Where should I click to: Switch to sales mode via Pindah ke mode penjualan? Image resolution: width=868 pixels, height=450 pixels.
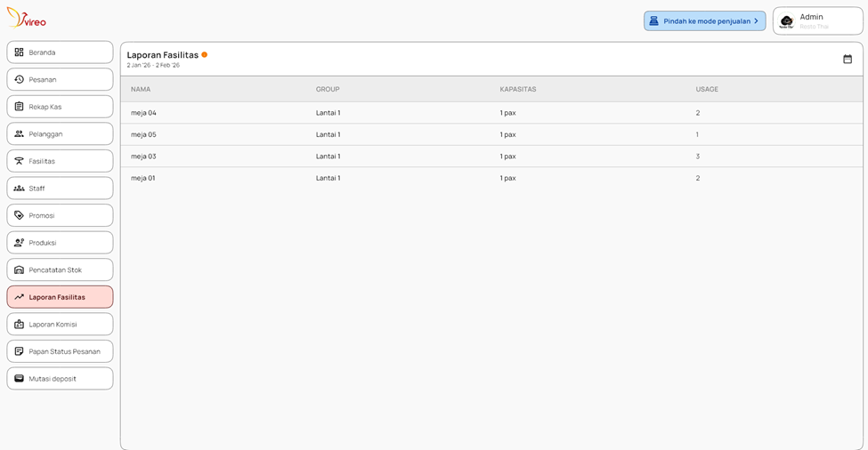706,21
